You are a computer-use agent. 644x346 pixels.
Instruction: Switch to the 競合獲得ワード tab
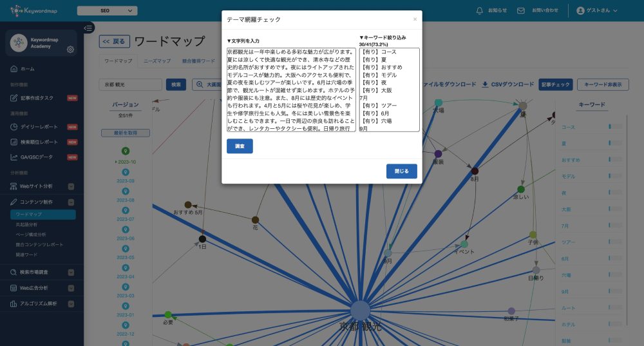coord(198,61)
